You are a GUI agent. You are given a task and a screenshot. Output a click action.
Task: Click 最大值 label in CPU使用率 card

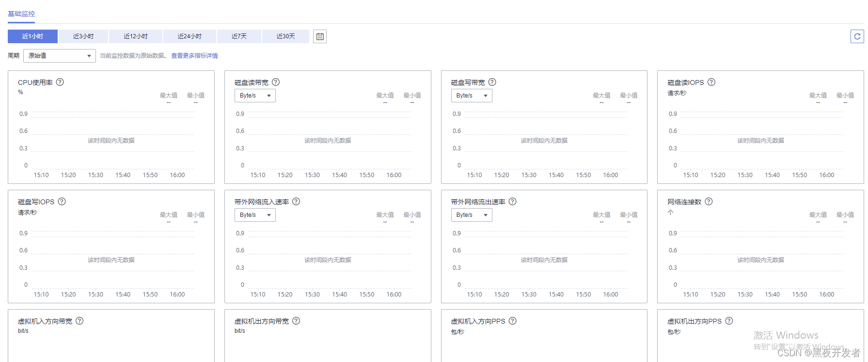pos(169,96)
